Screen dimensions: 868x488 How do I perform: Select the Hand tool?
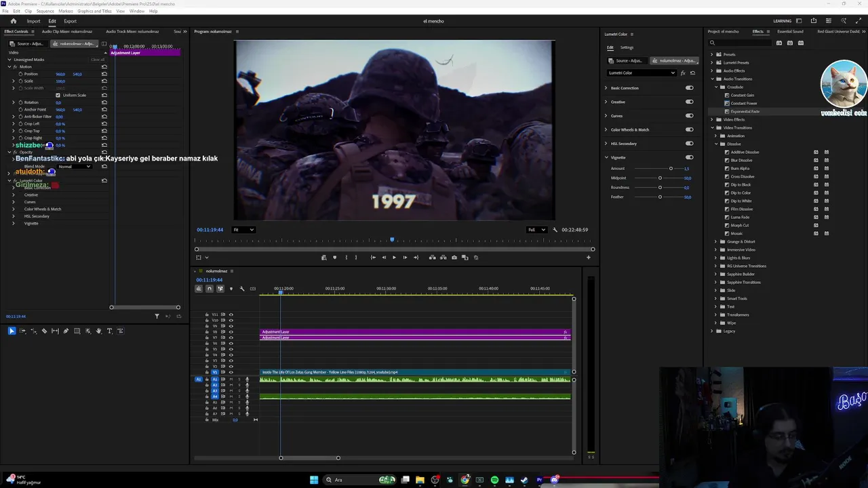click(98, 331)
